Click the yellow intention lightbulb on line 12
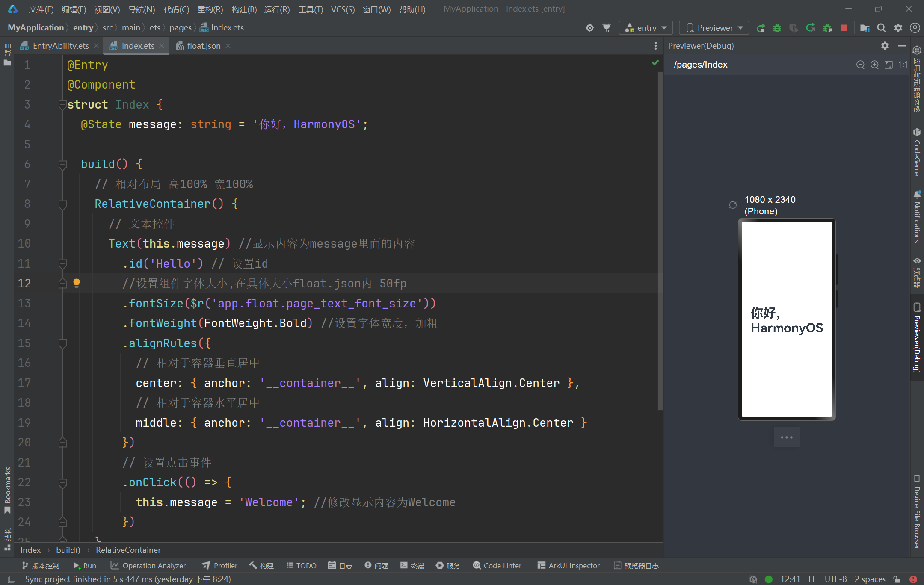Viewport: 924px width, 585px height. [x=77, y=283]
